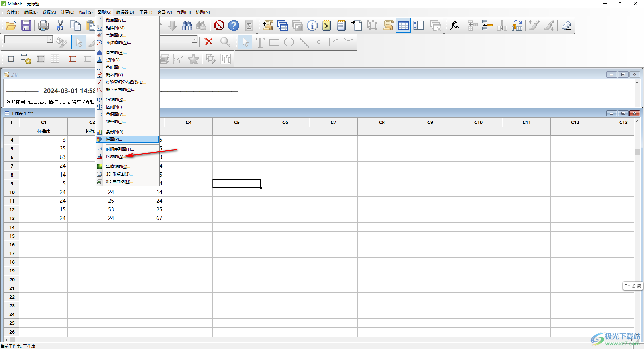Open the 统计(S) menu
Image resolution: width=644 pixels, height=349 pixels.
click(86, 12)
